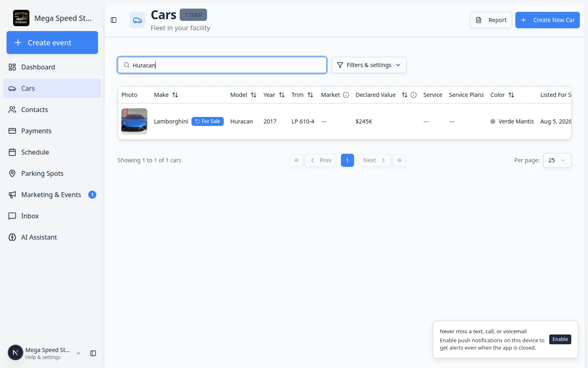Click the user avatar N
The width and height of the screenshot is (588, 368).
coord(16,352)
